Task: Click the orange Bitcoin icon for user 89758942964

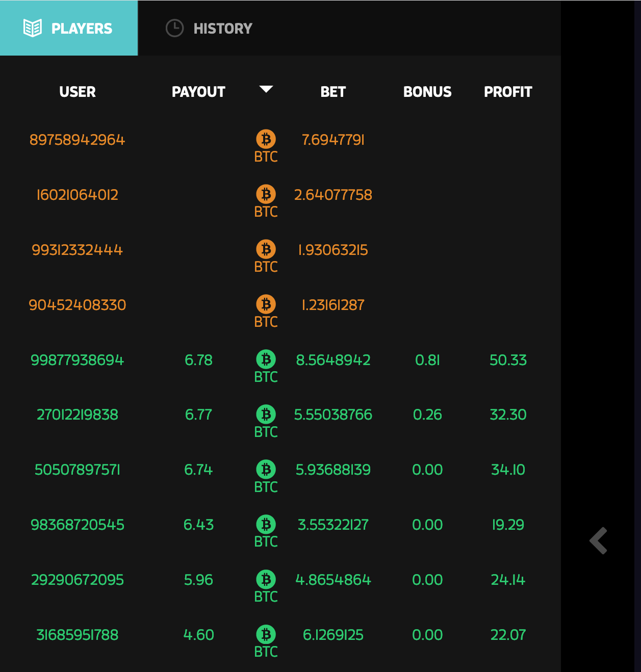Action: pyautogui.click(x=266, y=139)
